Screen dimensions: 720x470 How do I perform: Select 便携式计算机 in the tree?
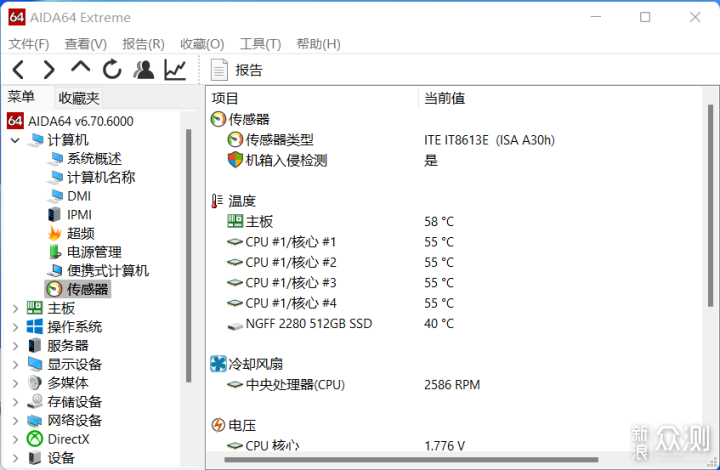(108, 270)
